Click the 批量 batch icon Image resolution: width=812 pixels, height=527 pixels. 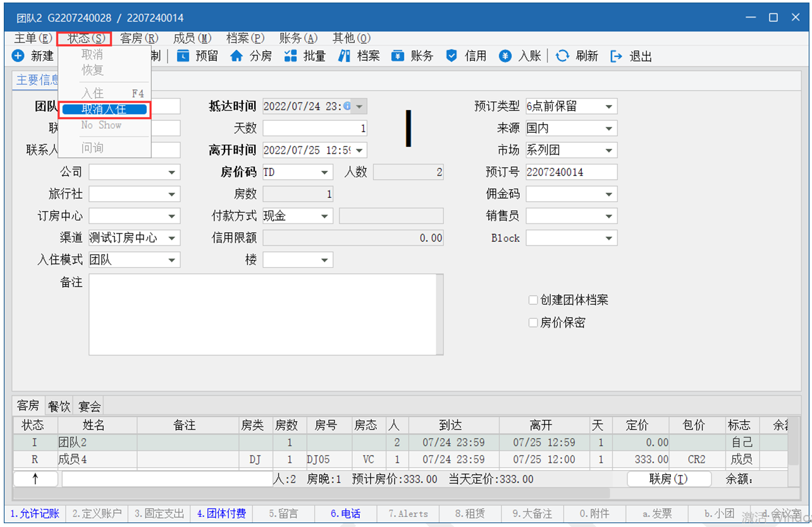tap(290, 56)
